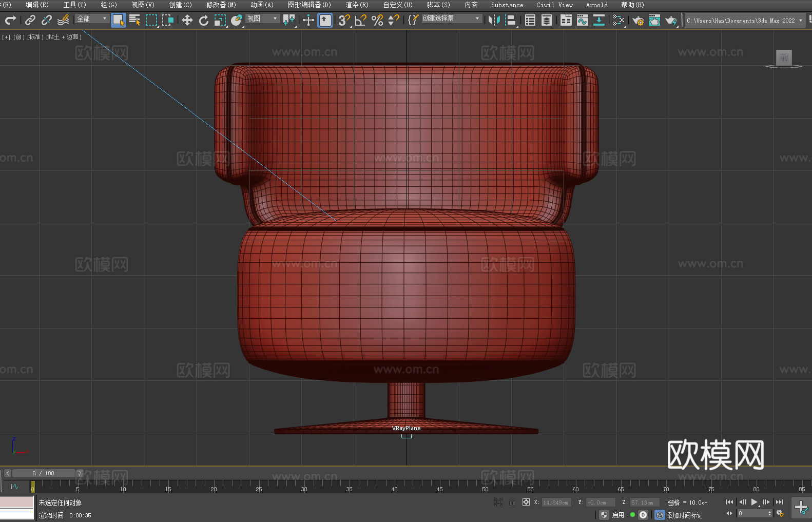The image size is (812, 522).
Task: Open Select by Name list icon
Action: point(135,20)
